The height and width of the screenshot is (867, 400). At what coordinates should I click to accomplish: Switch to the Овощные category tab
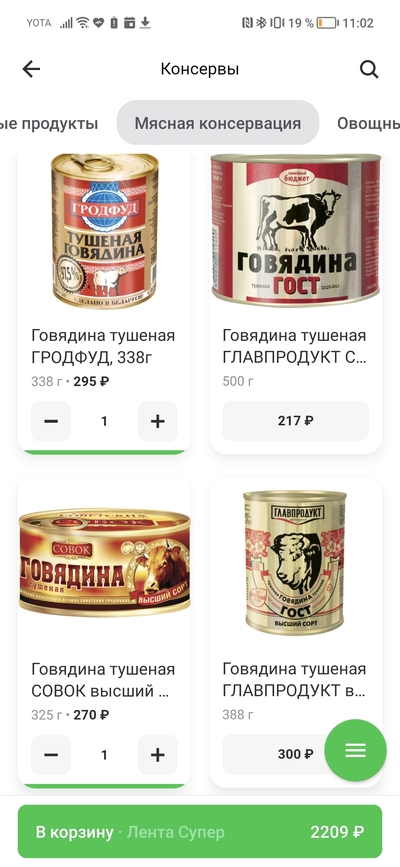[368, 123]
